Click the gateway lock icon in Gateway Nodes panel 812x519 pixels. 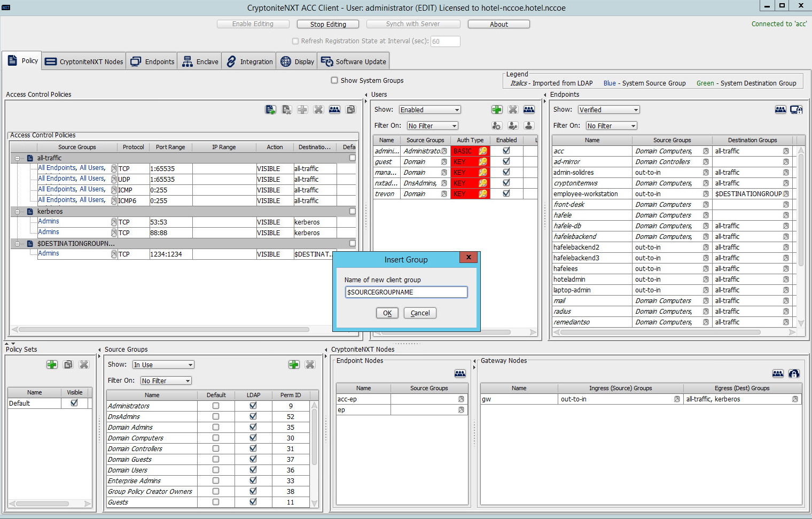pos(794,373)
